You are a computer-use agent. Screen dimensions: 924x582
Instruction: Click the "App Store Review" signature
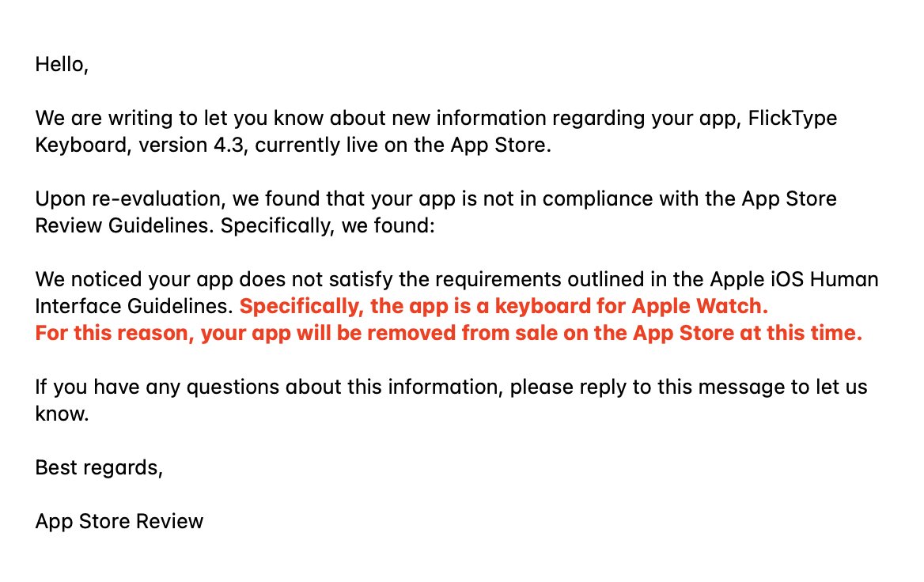pyautogui.click(x=119, y=522)
